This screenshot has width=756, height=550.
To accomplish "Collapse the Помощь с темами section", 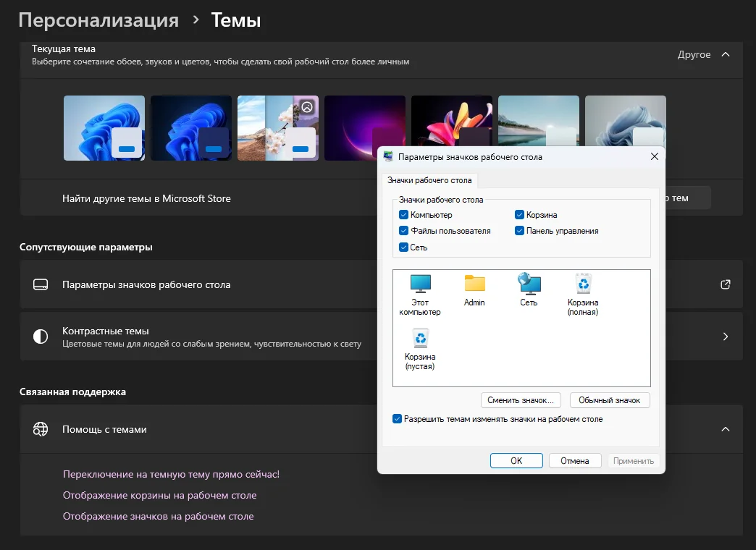I will pos(726,429).
